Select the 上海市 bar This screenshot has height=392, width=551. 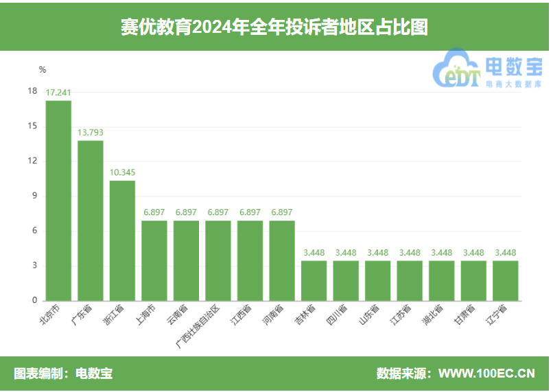pyautogui.click(x=154, y=260)
